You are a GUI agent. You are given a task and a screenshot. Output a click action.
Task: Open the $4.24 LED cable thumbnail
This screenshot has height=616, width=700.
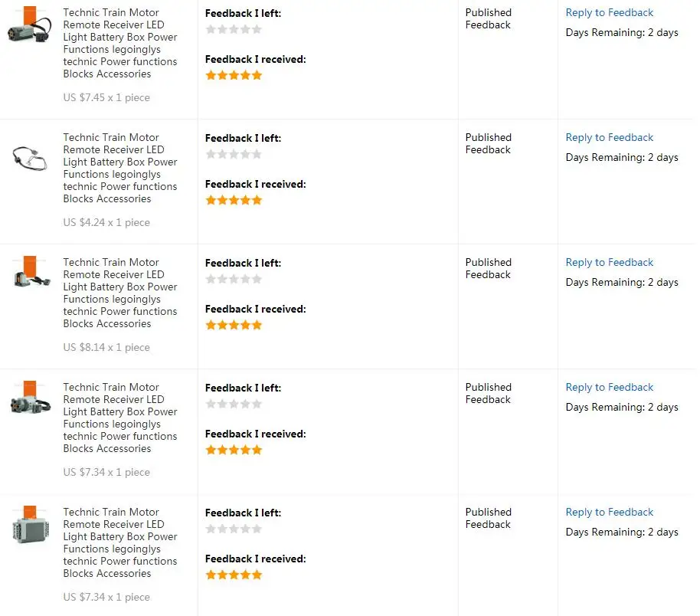pos(29,158)
